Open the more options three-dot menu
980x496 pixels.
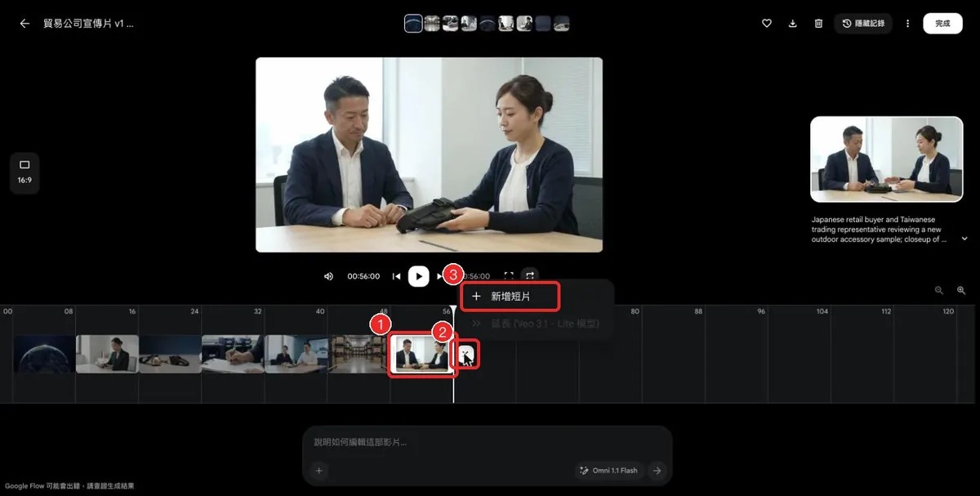(x=907, y=24)
